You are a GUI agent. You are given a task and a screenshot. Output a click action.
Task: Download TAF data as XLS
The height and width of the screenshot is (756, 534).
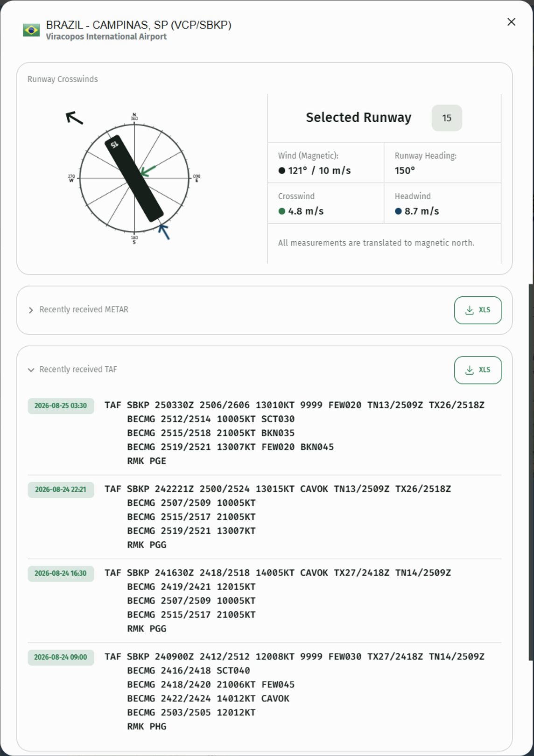[x=478, y=370]
